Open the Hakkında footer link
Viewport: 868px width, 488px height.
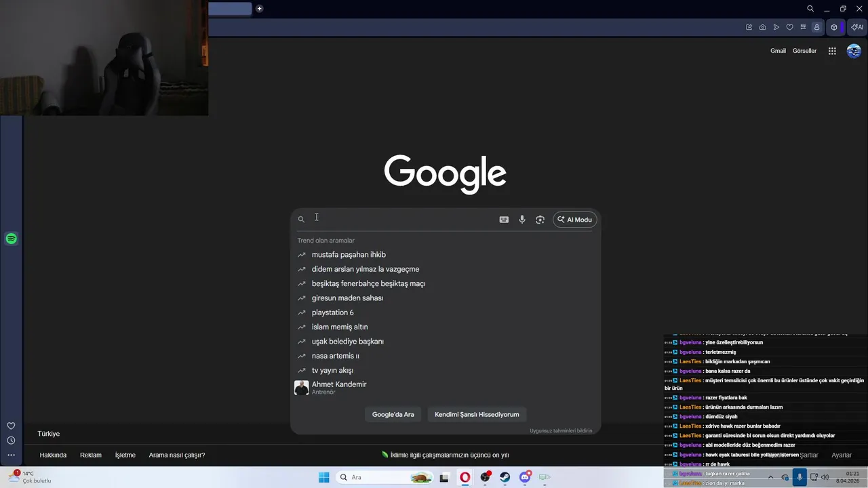pyautogui.click(x=53, y=455)
